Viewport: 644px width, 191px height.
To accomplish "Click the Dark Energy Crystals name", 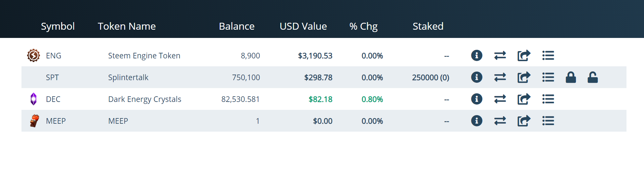I will [x=145, y=99].
